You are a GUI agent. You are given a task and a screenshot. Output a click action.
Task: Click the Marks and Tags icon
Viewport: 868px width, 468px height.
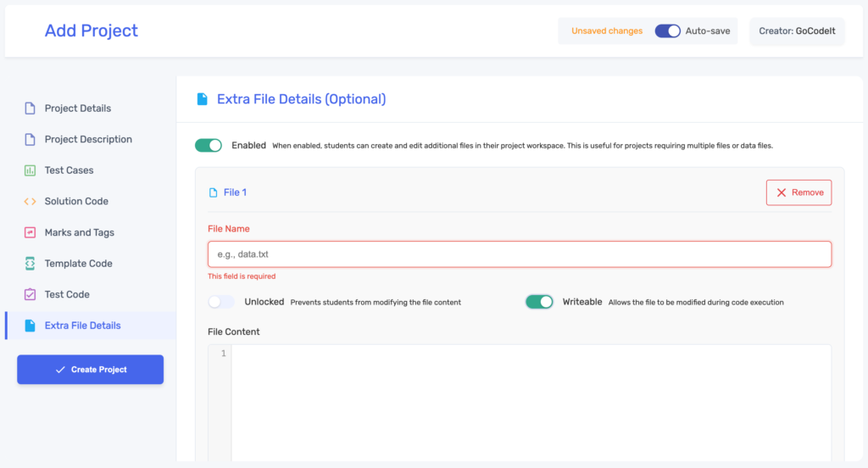click(30, 232)
